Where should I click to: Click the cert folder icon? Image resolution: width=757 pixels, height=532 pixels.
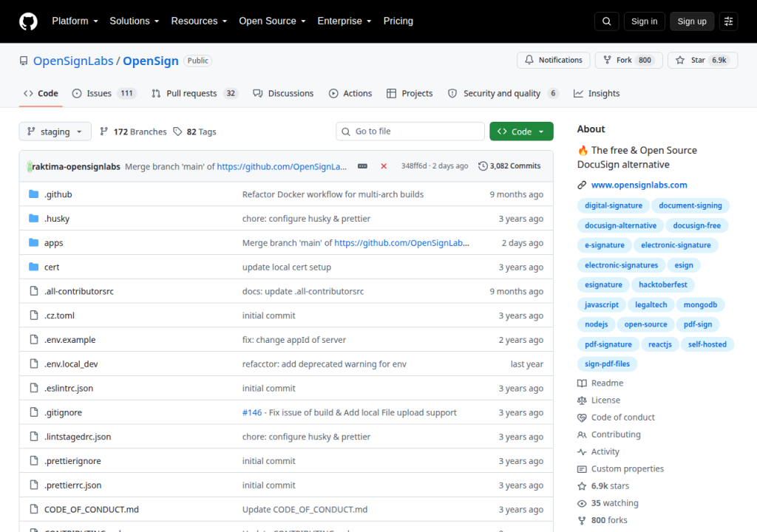34,267
